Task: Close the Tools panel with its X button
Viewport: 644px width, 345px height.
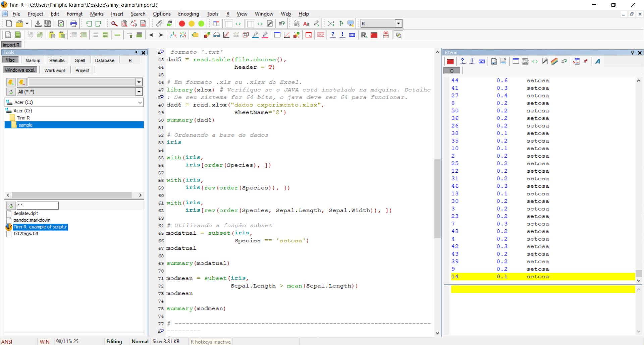Action: point(144,53)
